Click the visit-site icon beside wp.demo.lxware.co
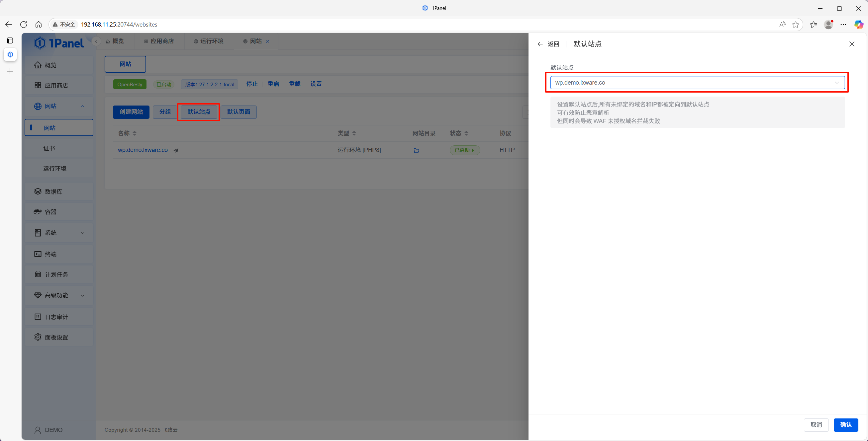868x441 pixels. coord(176,150)
